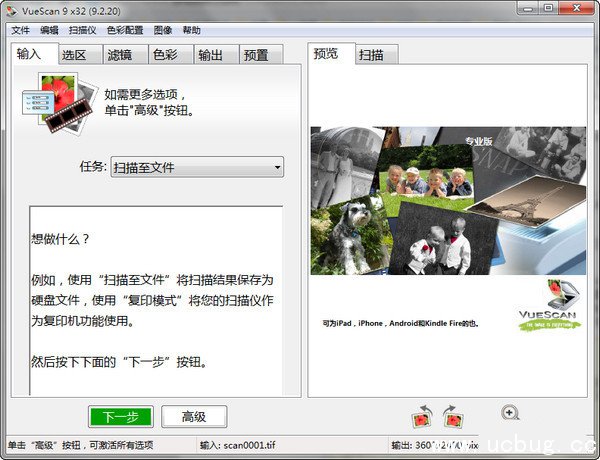The image size is (600, 460).
Task: Click the VueScan title bar app icon
Action: (x=11, y=11)
